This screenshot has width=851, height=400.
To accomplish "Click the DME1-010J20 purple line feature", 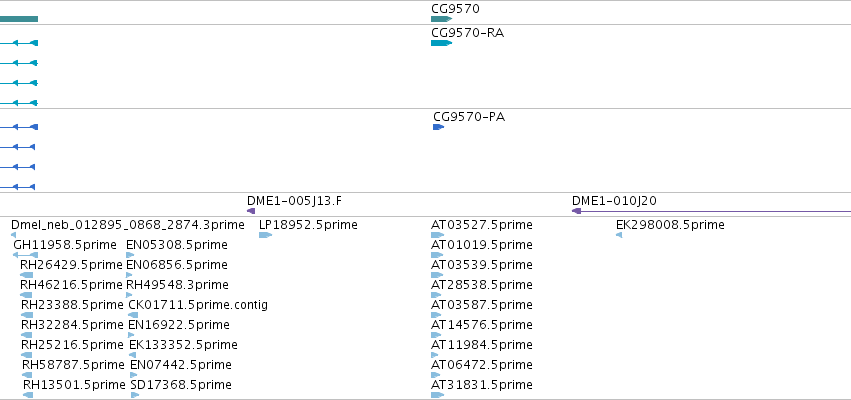I will point(712,211).
